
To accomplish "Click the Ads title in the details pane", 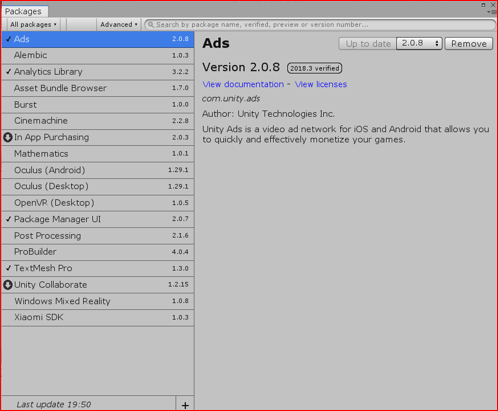I will pos(216,43).
